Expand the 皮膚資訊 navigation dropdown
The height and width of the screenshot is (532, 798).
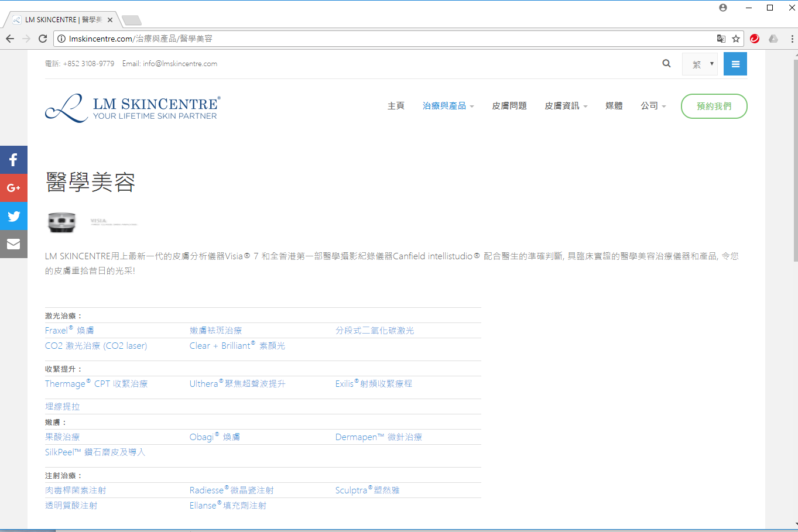pos(566,106)
